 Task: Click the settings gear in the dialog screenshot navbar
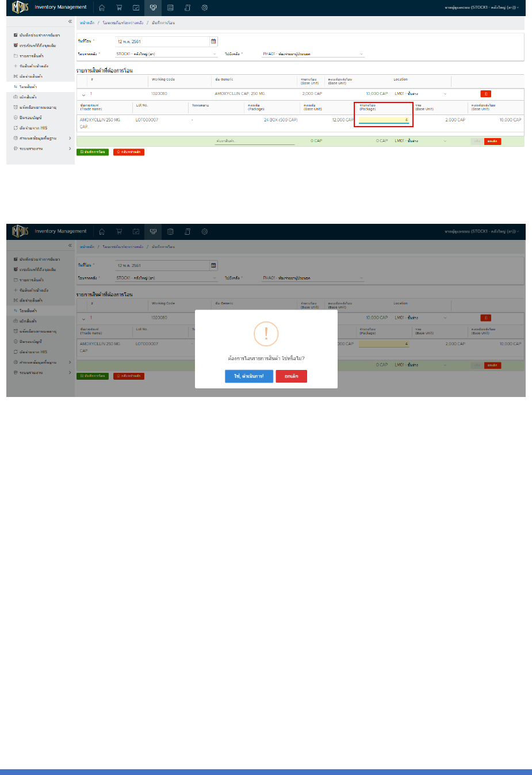click(205, 231)
